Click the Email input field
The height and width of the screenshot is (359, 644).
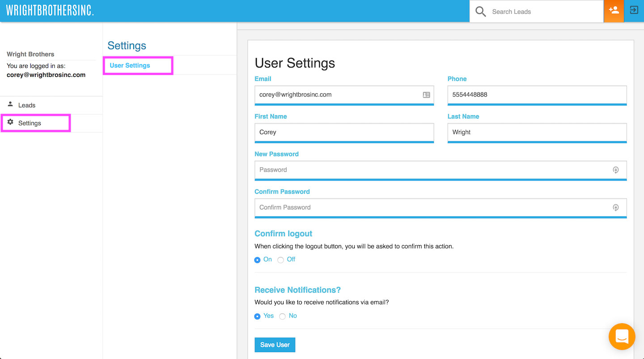pos(344,95)
